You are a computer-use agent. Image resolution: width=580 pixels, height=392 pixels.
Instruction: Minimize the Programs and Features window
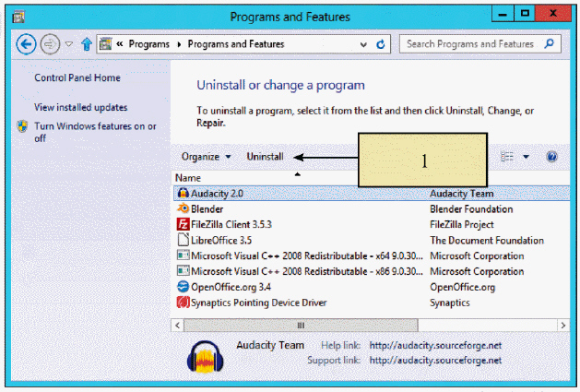503,14
